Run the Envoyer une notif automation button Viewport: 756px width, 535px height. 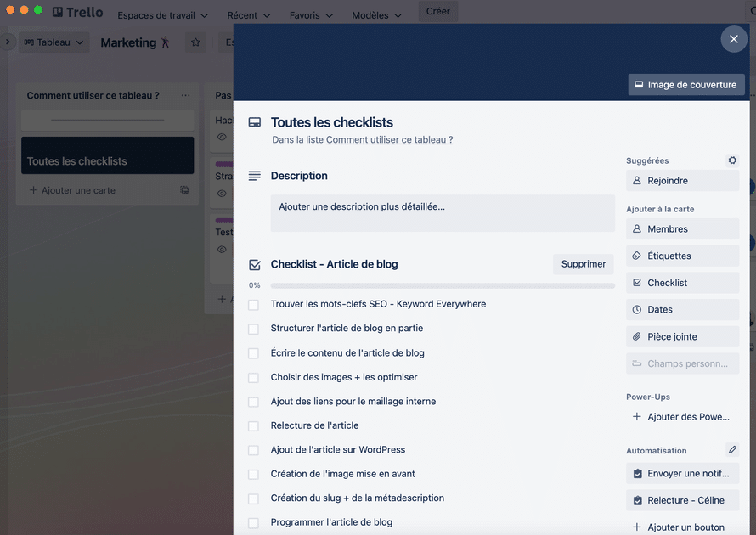(682, 473)
